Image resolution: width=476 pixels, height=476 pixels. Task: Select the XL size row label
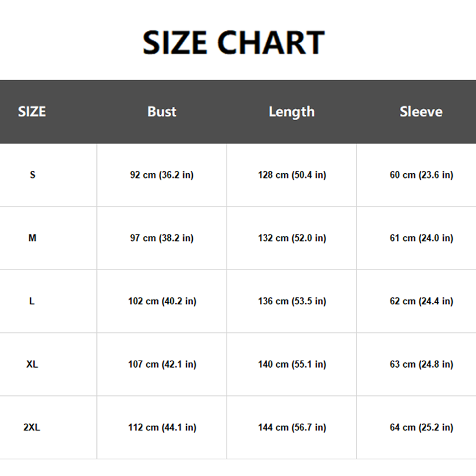tap(32, 364)
